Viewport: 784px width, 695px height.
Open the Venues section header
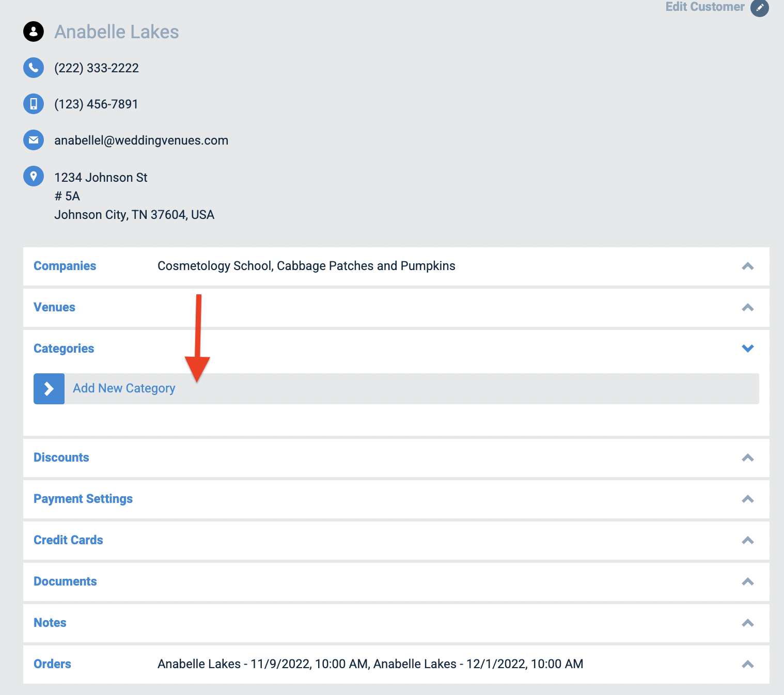54,307
